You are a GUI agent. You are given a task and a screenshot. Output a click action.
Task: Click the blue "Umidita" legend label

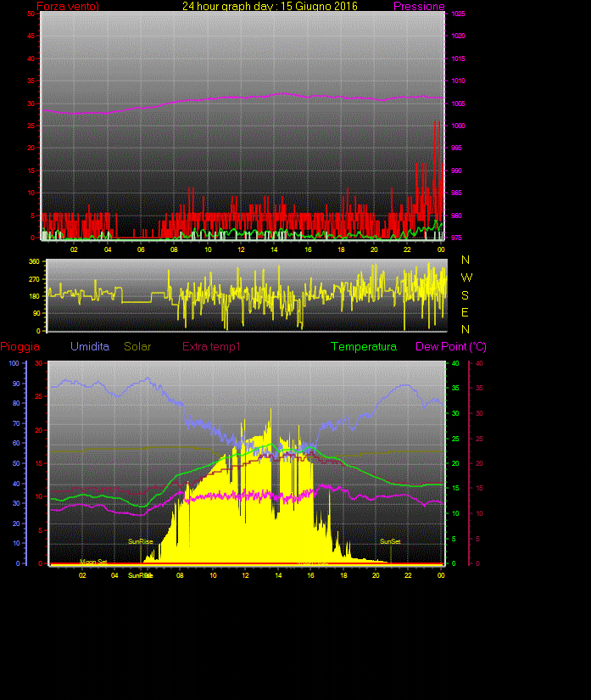click(x=90, y=347)
